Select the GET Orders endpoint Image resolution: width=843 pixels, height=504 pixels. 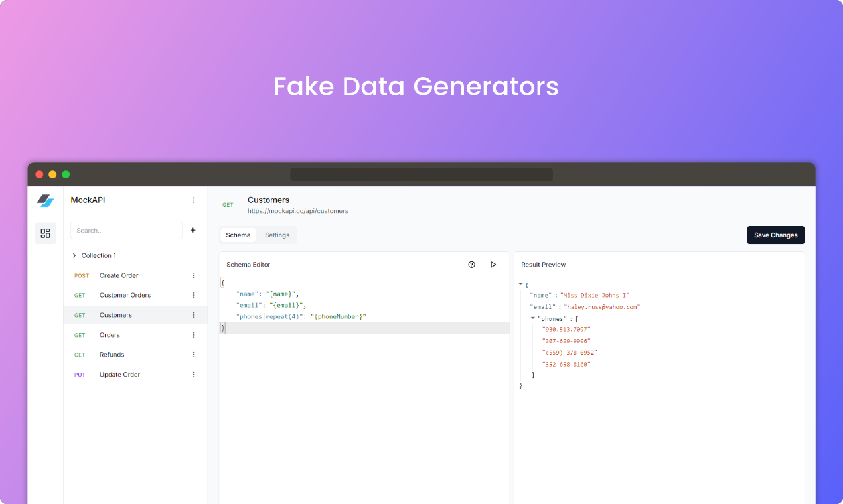(135, 335)
